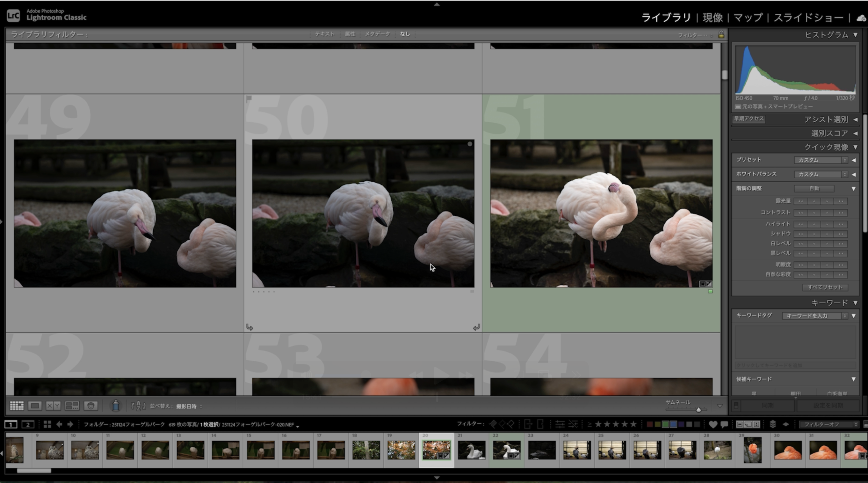
Task: Open XY compare view
Action: (x=53, y=406)
